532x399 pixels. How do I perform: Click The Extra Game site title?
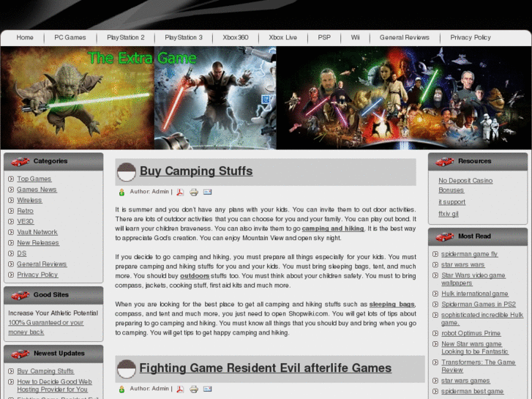[x=142, y=58]
